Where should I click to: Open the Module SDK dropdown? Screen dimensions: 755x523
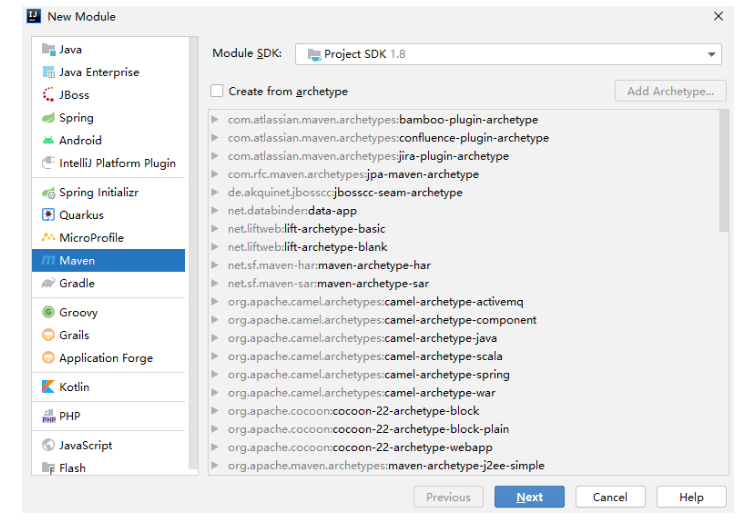511,54
